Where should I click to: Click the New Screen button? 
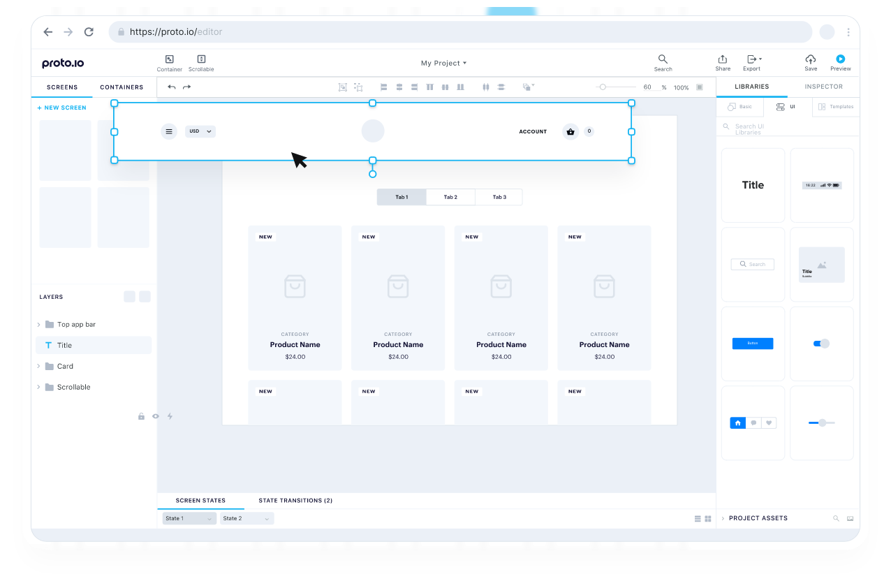click(x=62, y=108)
